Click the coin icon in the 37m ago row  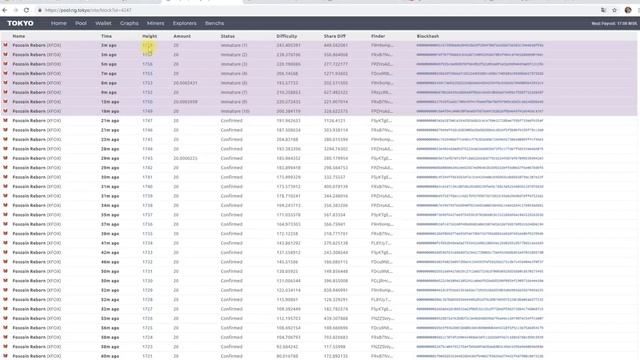(5, 224)
